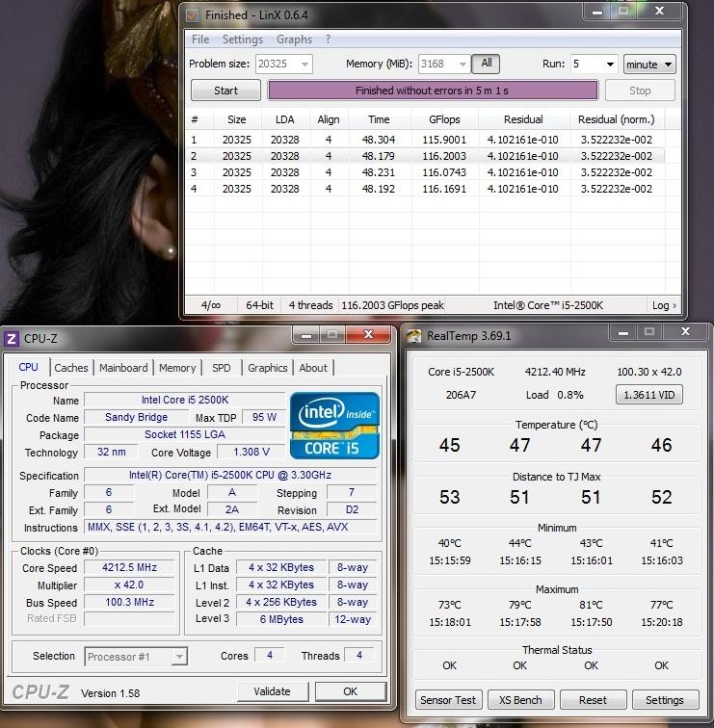Maximize the LinX window
The width and height of the screenshot is (714, 728).
tap(623, 12)
